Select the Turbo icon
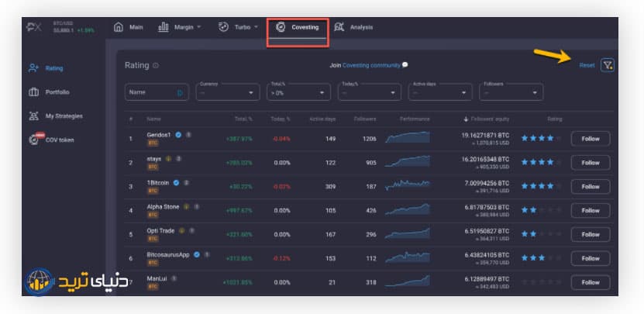644x314 pixels. [x=223, y=27]
